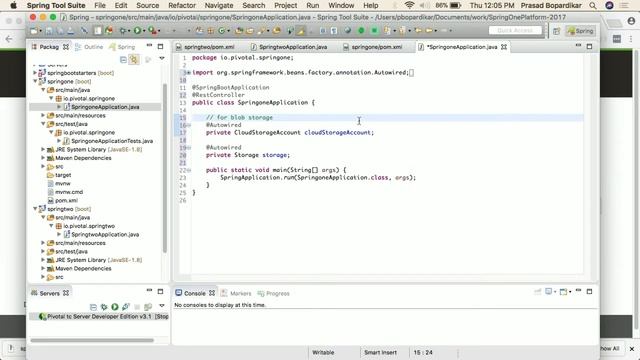Click the Quick Access search field
The image size is (640, 360).
[x=515, y=31]
